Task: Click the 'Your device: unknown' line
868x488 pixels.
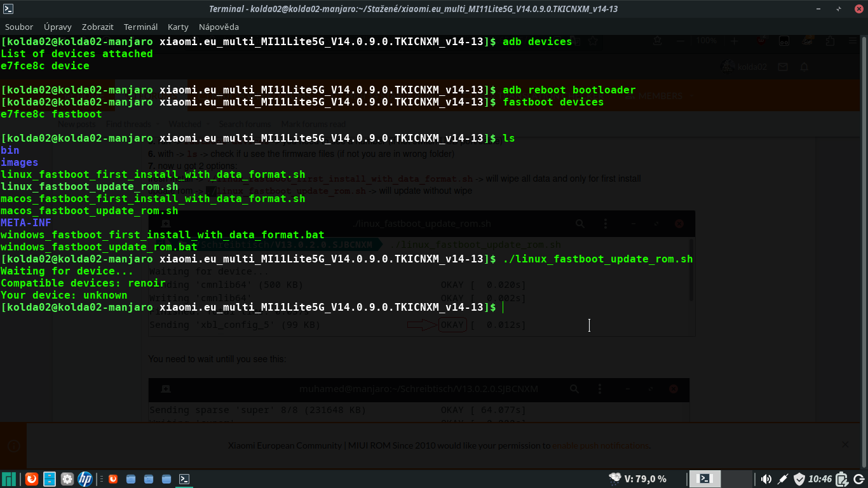Action: coord(64,295)
